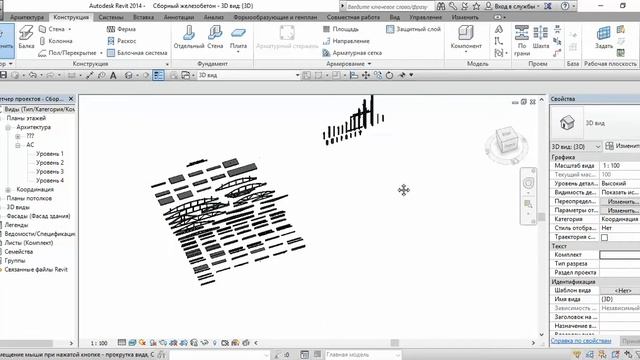The width and height of the screenshot is (640, 360).
Task: Select the Колонна (Column) tool
Action: pos(56,41)
